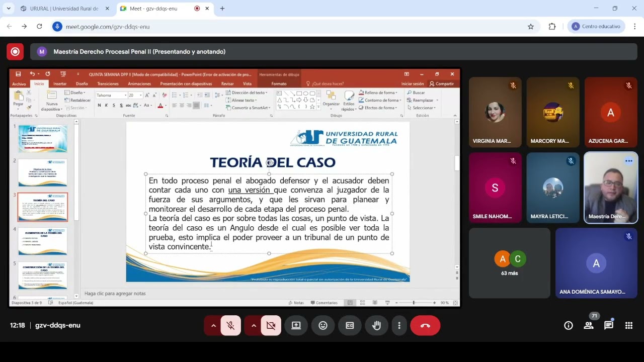
Task: Unmute the microphone in Meet controls
Action: 231,326
